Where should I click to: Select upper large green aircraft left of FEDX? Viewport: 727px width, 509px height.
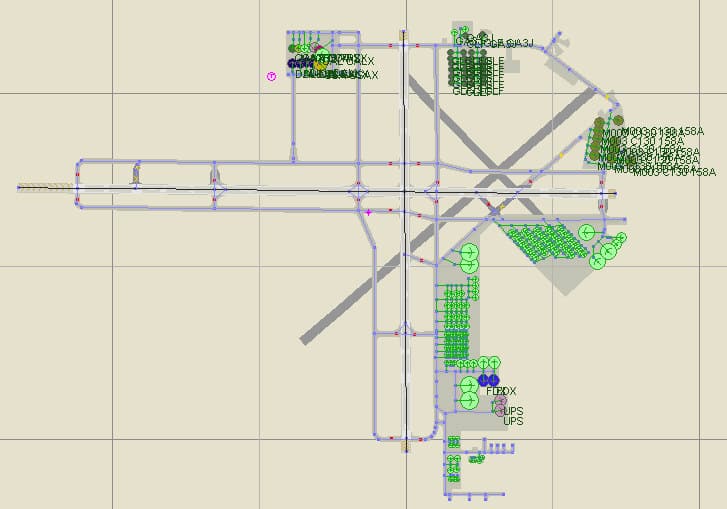pos(469,385)
